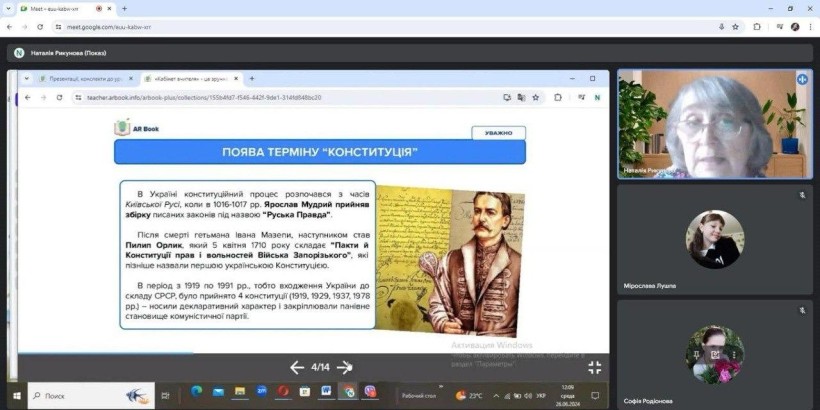The height and width of the screenshot is (410, 820).
Task: Close the shared 'Презентації, конспекти' tab
Action: click(131, 78)
